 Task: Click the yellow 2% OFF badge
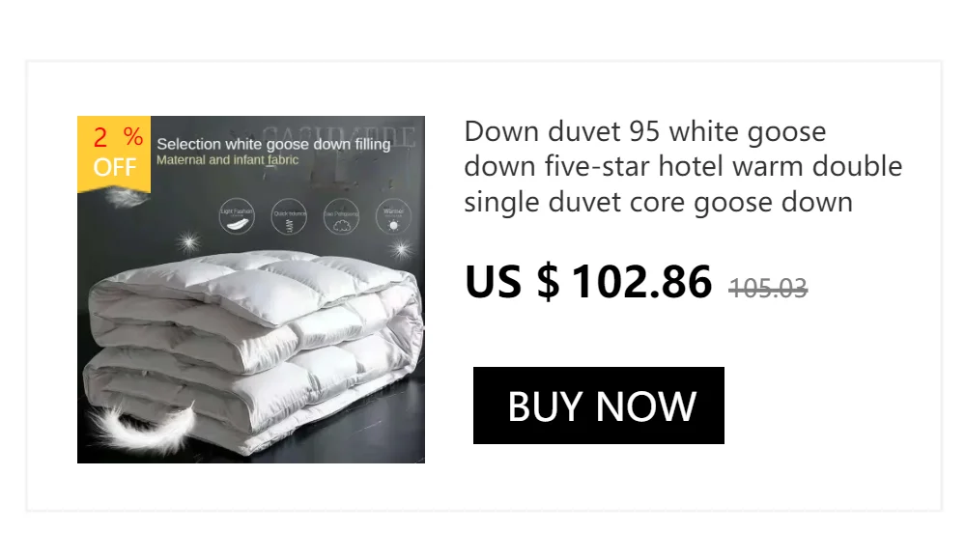coord(114,154)
